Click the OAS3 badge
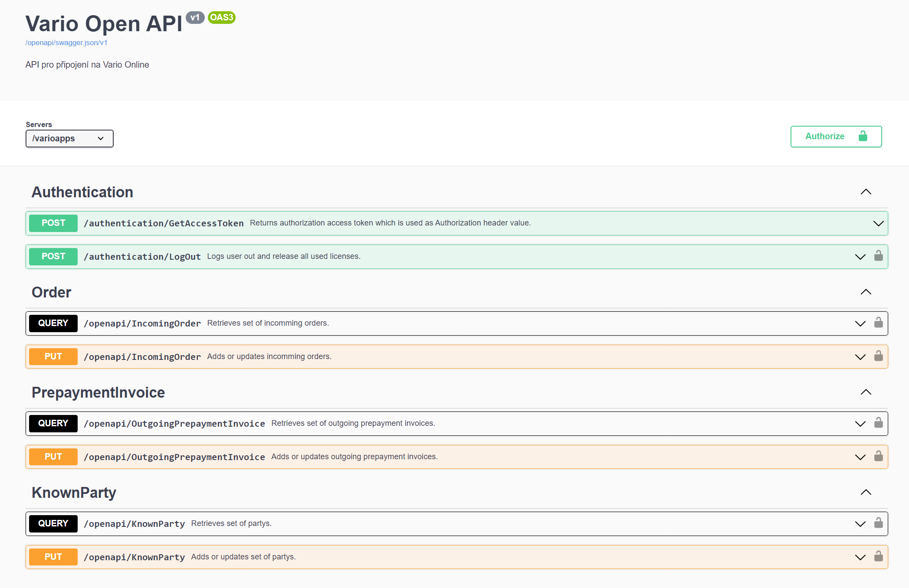This screenshot has width=909, height=588. [222, 17]
